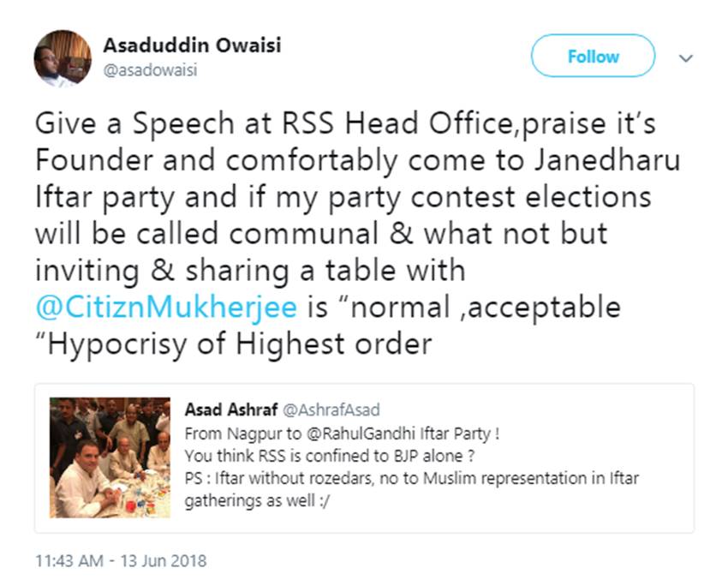Click the "will be called communal" line
This screenshot has height=580, width=728.
[320, 233]
